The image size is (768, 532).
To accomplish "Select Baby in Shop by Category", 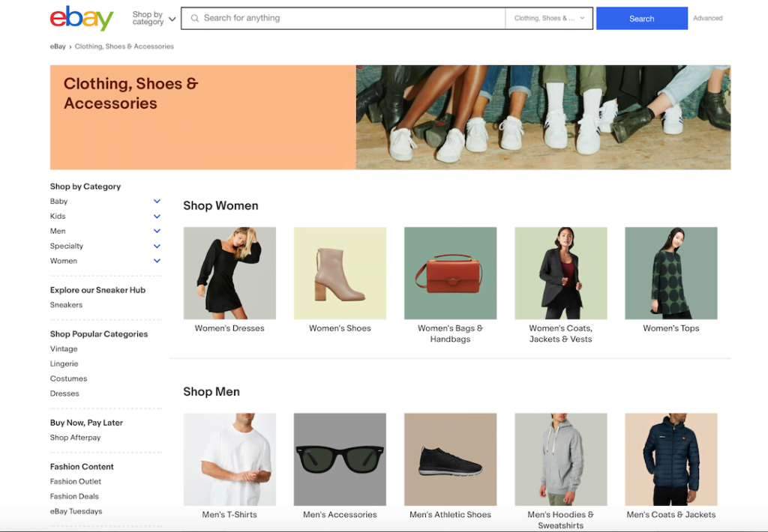I will pos(58,201).
